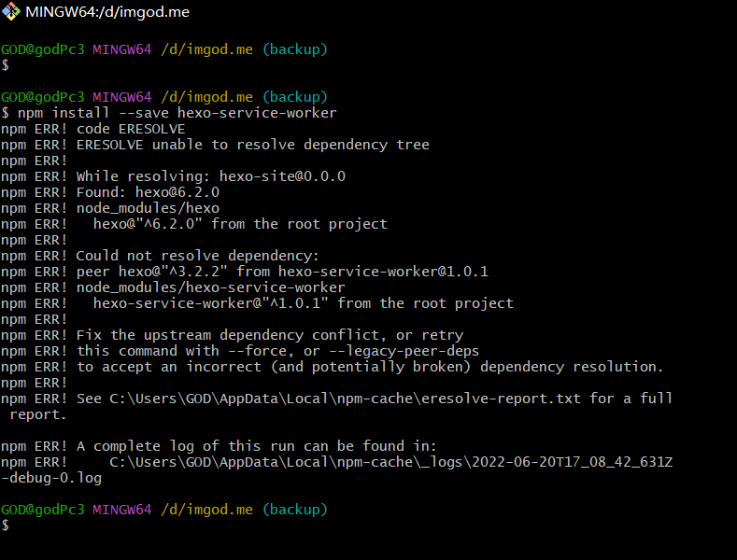The image size is (737, 560).
Task: Click the hexo-service-worker@"^1.0.1" root project line
Action: (x=303, y=303)
